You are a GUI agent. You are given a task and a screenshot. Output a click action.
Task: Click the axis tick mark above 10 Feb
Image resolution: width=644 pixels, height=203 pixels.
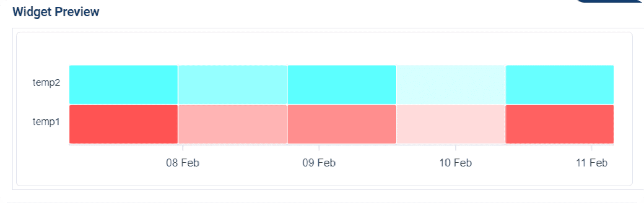point(455,148)
